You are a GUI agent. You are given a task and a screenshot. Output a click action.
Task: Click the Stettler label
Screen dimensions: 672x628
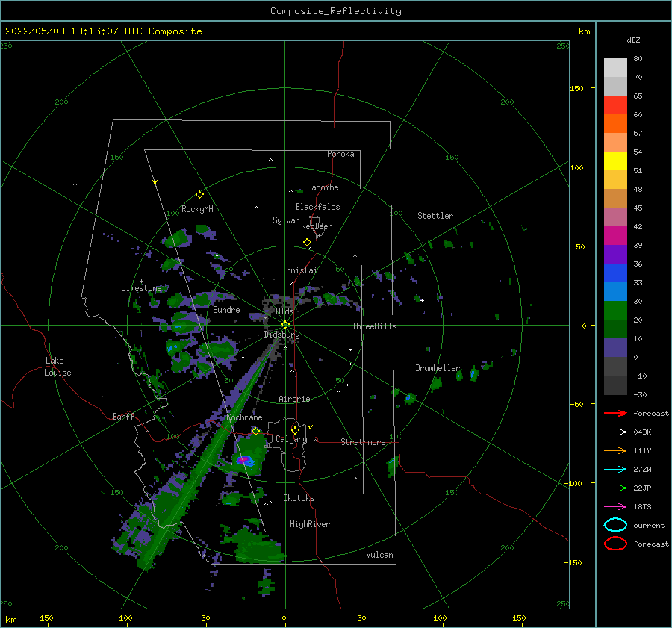[x=435, y=216]
